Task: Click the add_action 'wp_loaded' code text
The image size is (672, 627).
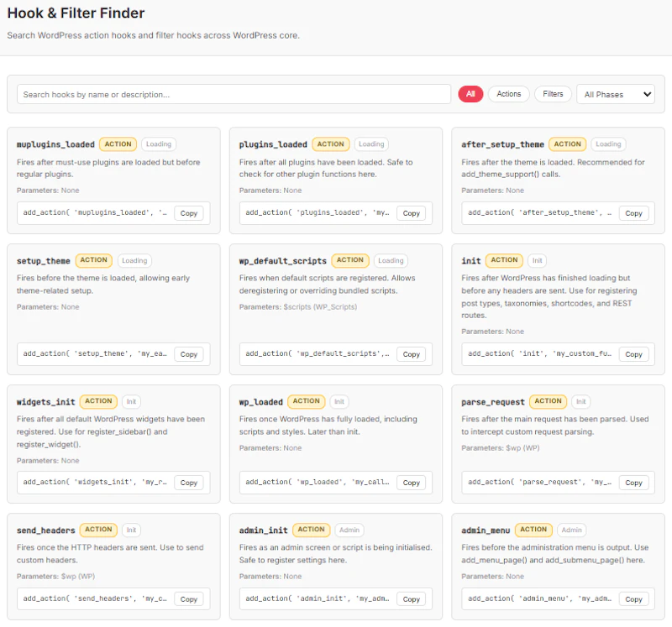Action: point(318,483)
